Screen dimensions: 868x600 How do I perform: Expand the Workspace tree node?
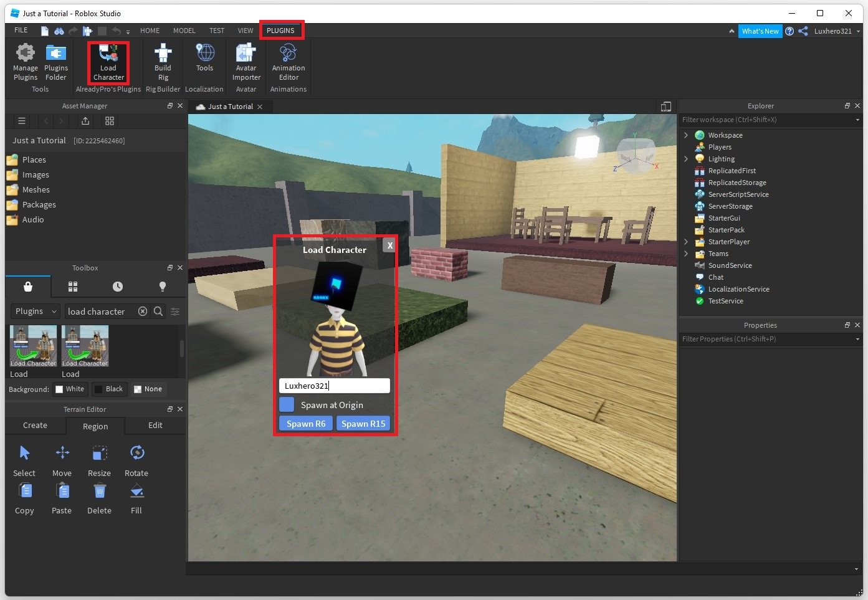(x=686, y=135)
